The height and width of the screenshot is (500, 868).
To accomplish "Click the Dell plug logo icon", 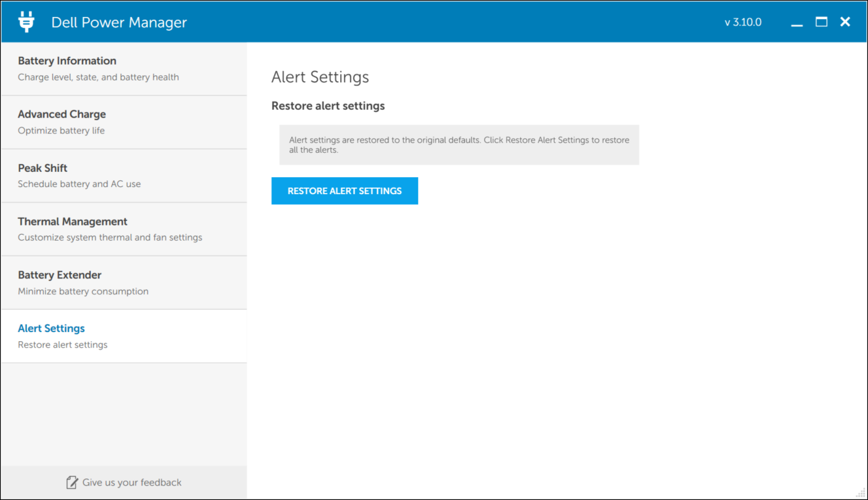I will pyautogui.click(x=26, y=21).
